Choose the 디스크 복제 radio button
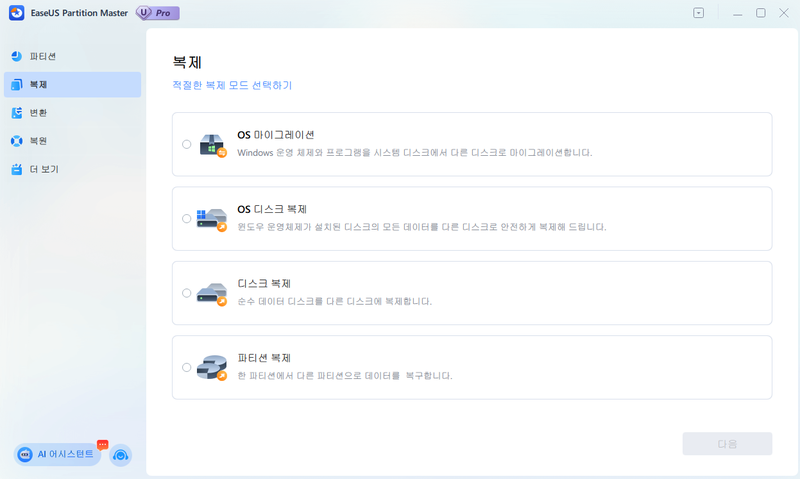Image resolution: width=800 pixels, height=479 pixels. (187, 293)
